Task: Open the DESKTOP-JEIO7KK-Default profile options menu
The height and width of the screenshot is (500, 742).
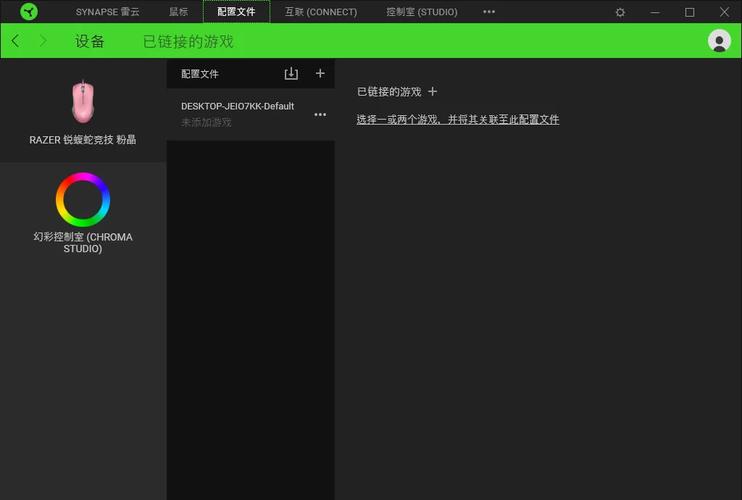Action: [x=320, y=115]
